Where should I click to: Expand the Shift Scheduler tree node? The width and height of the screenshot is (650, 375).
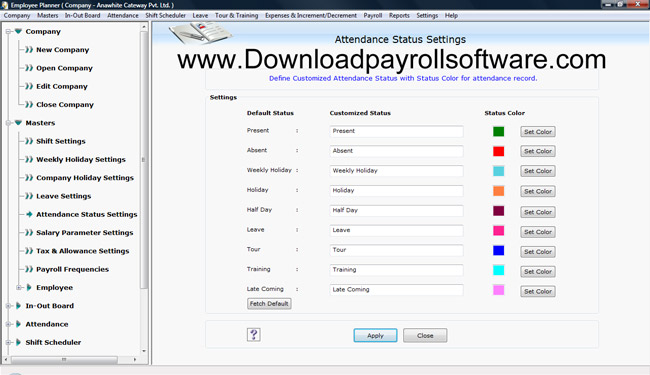pos(8,342)
